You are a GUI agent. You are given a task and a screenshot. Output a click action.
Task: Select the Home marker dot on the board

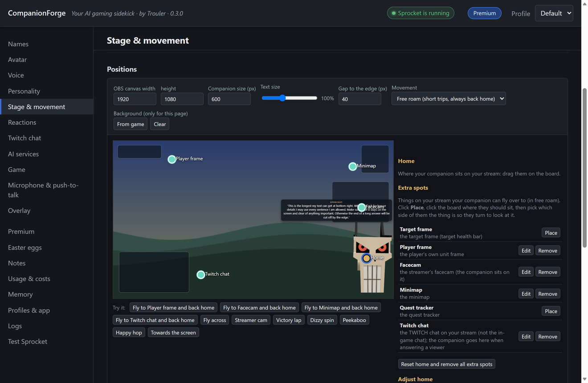click(366, 258)
